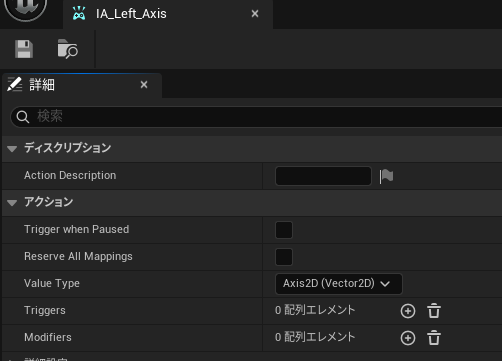Open localization flag for Action Description
502x361 pixels.
(386, 176)
